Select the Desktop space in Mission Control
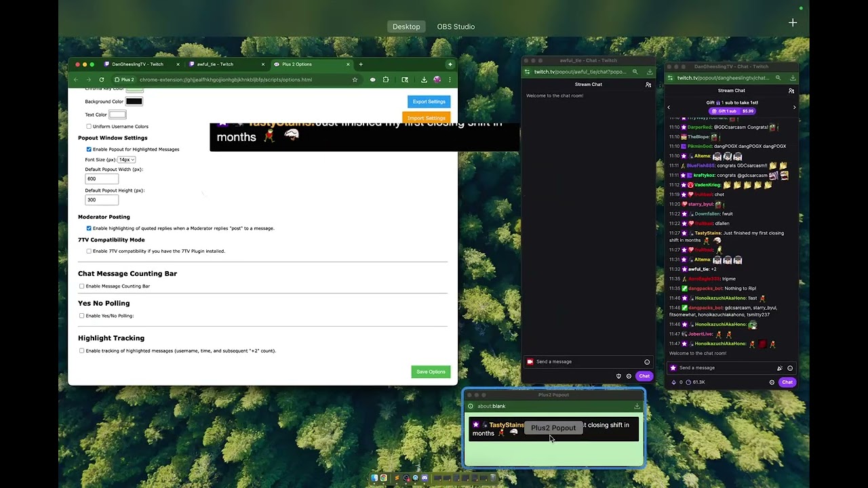 (x=406, y=26)
